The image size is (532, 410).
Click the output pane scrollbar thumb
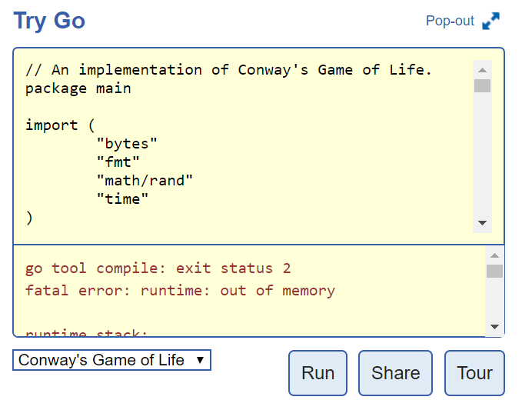(494, 271)
